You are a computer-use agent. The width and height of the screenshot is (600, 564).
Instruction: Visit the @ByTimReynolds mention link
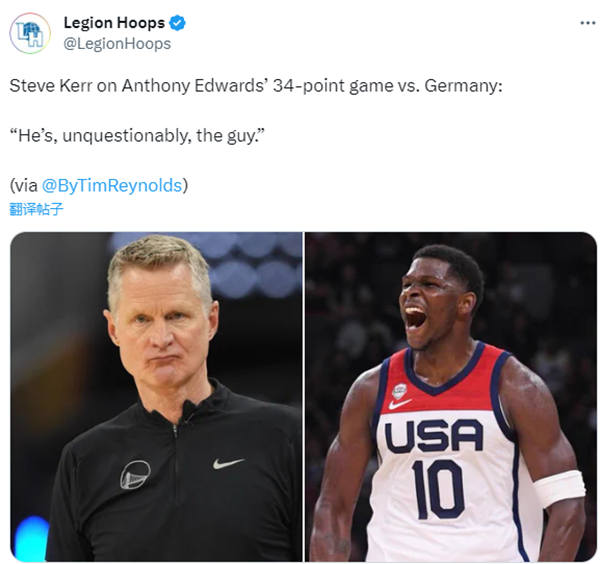(112, 186)
